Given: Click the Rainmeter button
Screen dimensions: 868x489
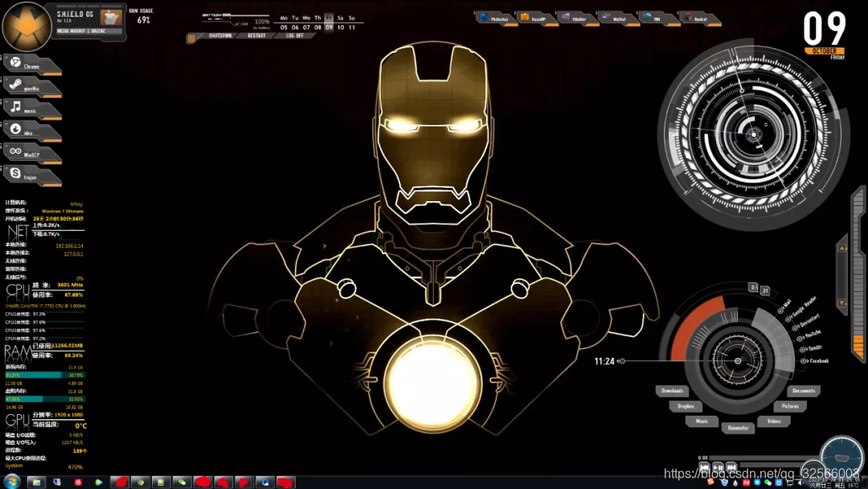Looking at the screenshot, I should tap(738, 428).
